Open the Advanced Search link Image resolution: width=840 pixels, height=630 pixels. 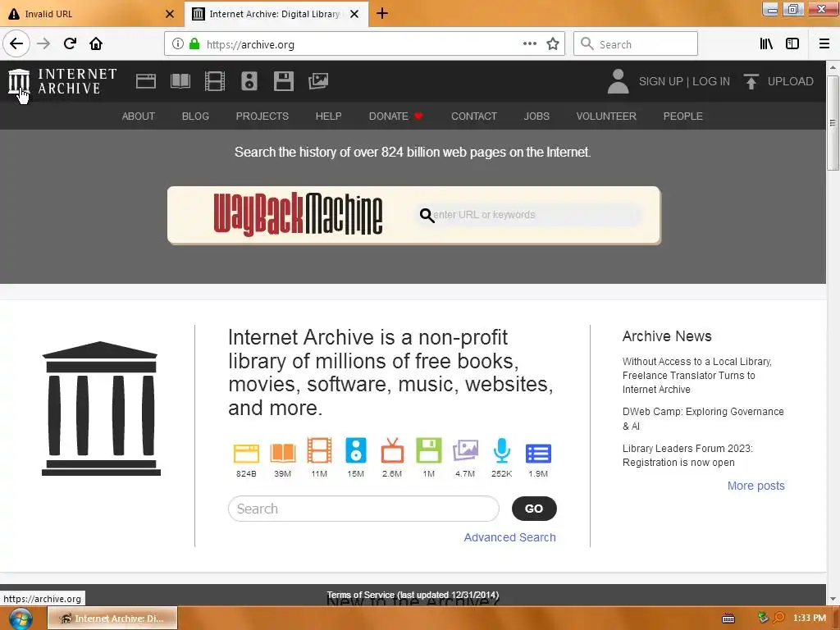pos(509,537)
